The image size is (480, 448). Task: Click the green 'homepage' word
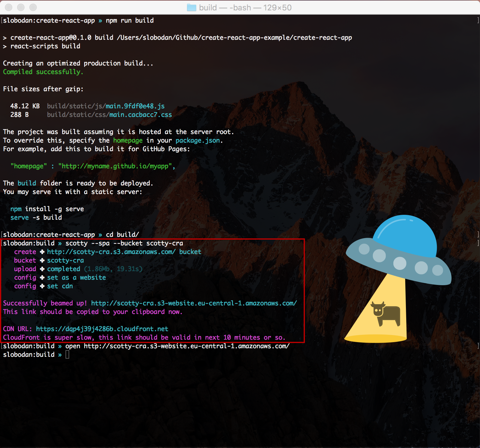coord(128,140)
